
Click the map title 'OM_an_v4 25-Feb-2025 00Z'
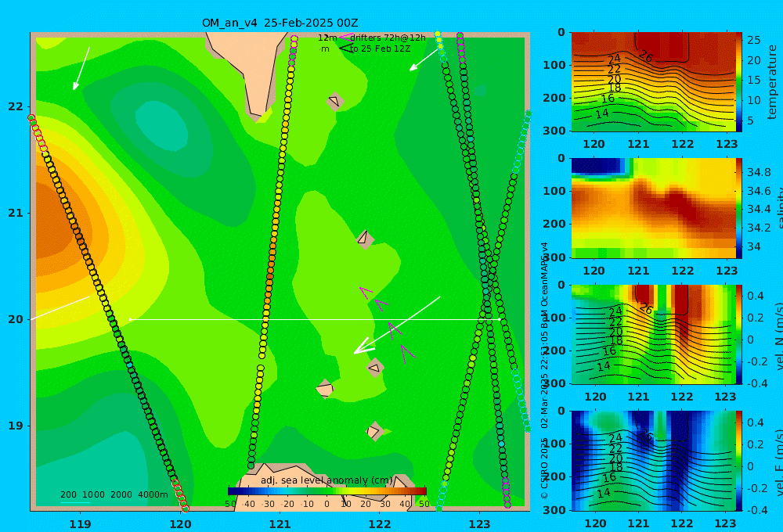coord(280,23)
